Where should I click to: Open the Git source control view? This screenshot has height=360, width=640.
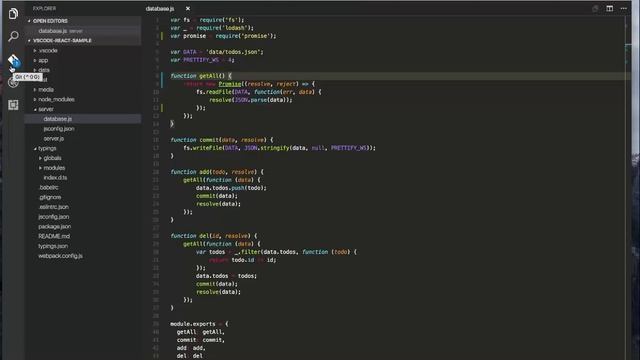coord(13,60)
